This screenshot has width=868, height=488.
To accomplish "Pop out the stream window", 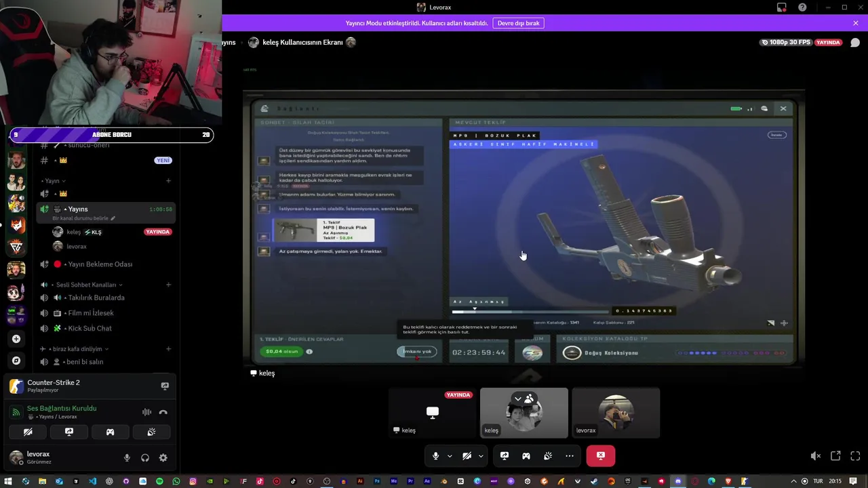I will (835, 456).
